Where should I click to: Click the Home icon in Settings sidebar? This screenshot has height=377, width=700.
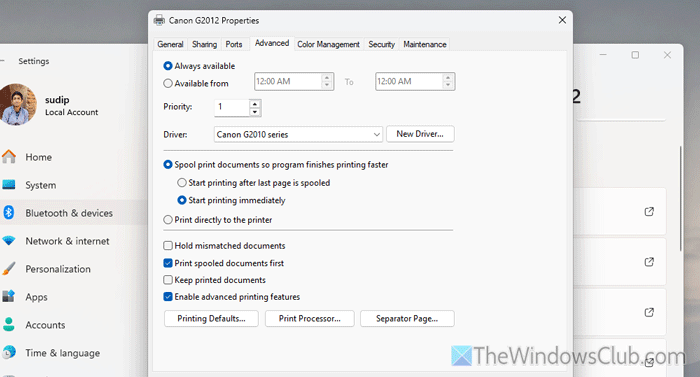(x=9, y=157)
